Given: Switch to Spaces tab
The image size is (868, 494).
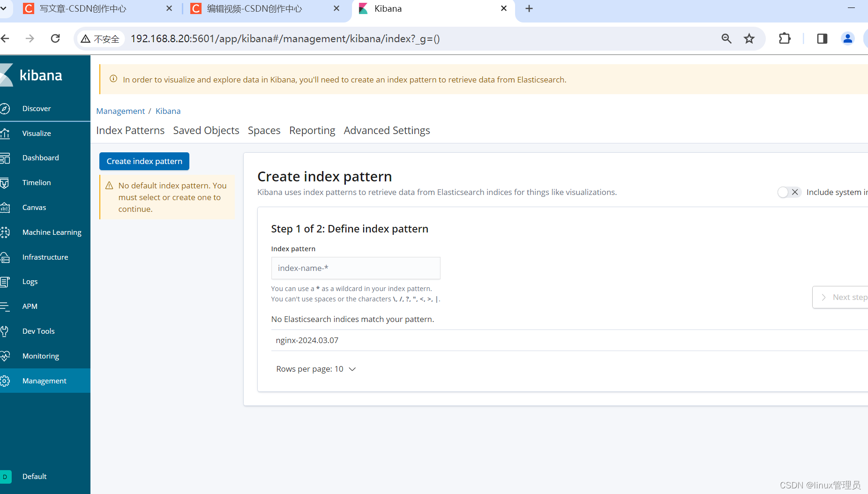Looking at the screenshot, I should (x=264, y=130).
